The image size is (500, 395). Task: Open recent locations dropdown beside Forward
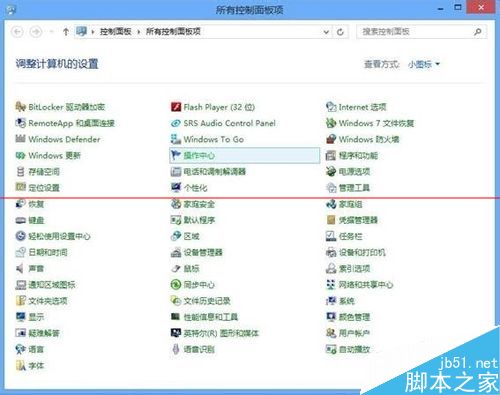coord(51,32)
